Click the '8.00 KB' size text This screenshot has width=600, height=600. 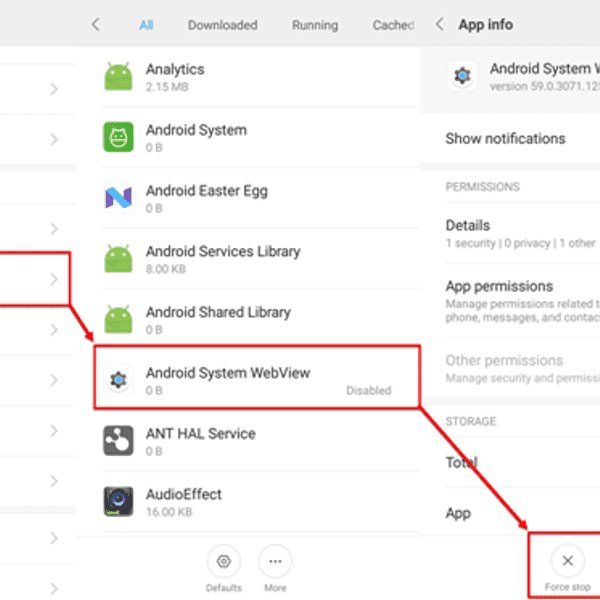[166, 269]
